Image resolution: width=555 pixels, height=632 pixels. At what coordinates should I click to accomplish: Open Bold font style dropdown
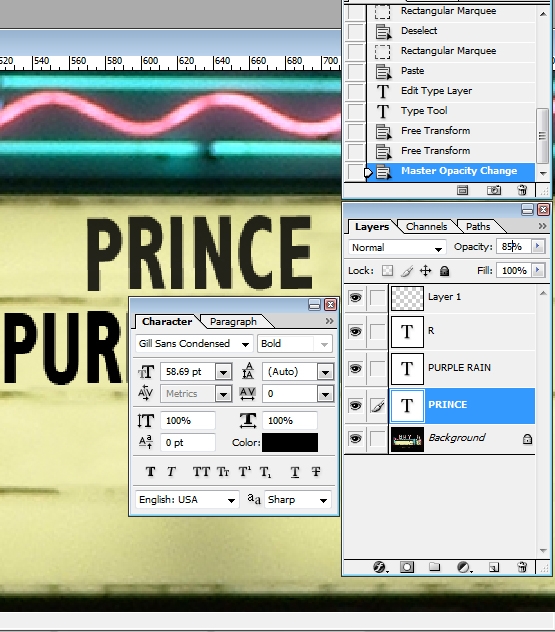(x=324, y=344)
